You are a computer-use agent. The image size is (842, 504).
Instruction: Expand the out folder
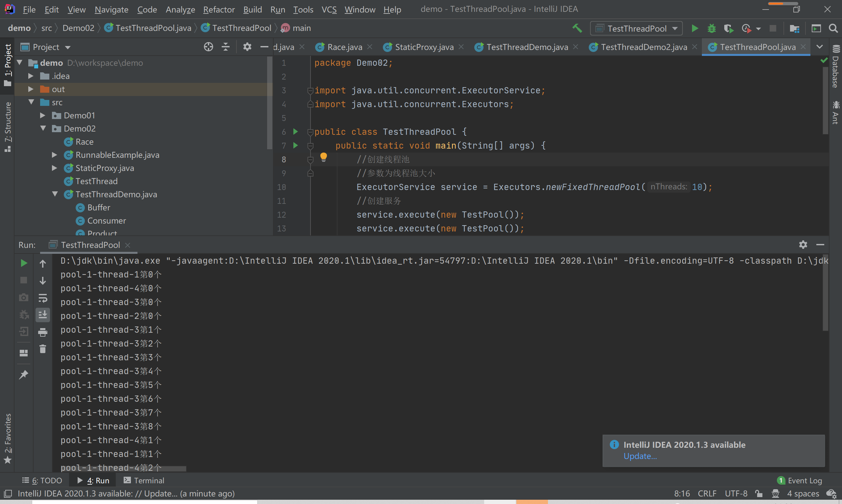coord(31,89)
